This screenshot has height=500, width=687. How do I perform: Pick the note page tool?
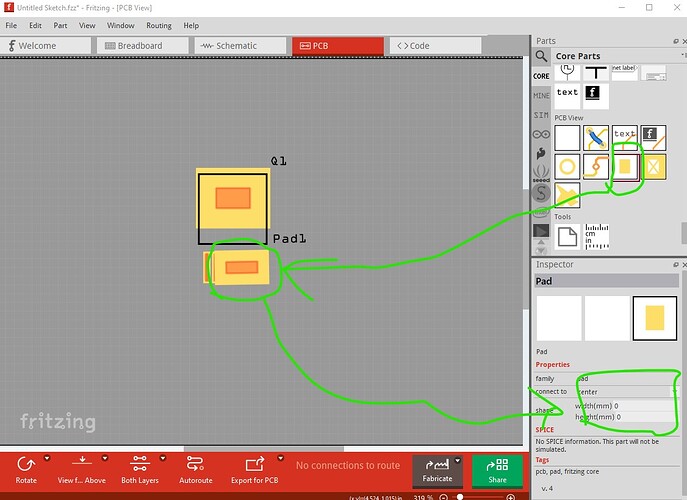click(567, 237)
